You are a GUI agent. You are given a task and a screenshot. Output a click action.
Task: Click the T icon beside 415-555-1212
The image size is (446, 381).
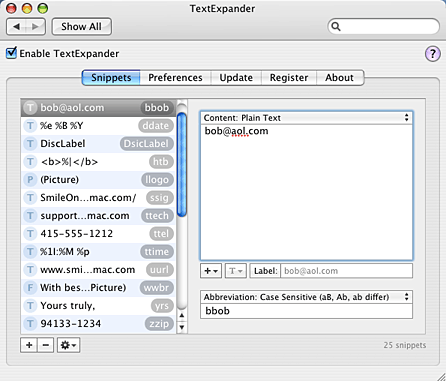pos(30,234)
